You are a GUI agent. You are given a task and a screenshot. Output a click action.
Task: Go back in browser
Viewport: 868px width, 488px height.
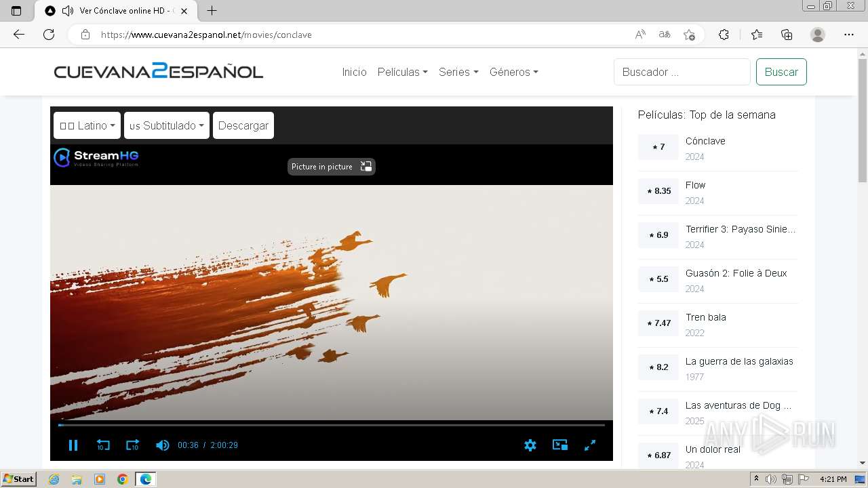pyautogui.click(x=19, y=35)
